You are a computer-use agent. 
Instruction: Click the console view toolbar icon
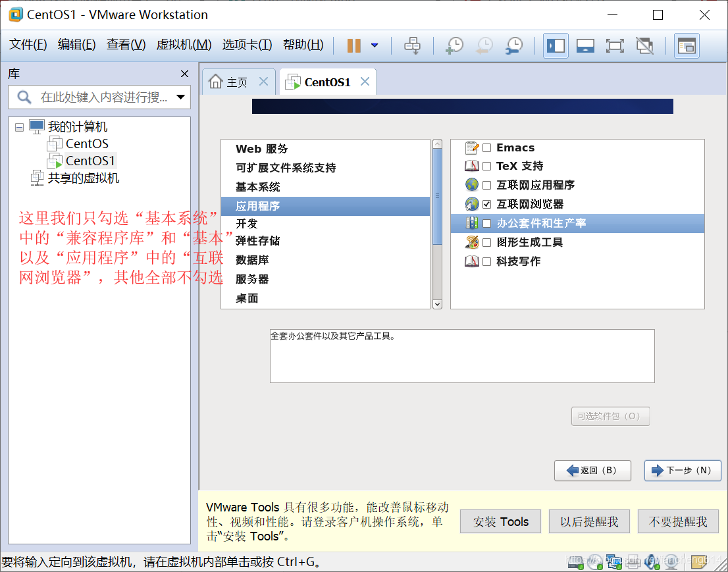[x=585, y=45]
